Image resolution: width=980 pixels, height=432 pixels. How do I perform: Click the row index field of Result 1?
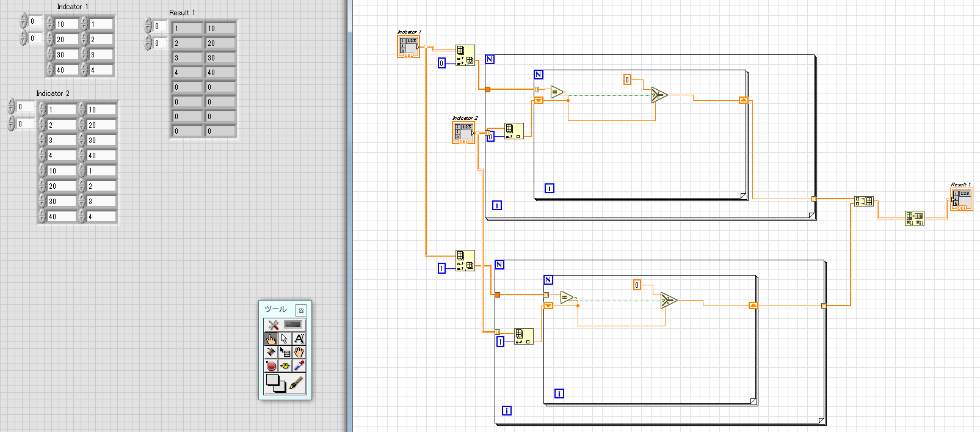tap(161, 26)
